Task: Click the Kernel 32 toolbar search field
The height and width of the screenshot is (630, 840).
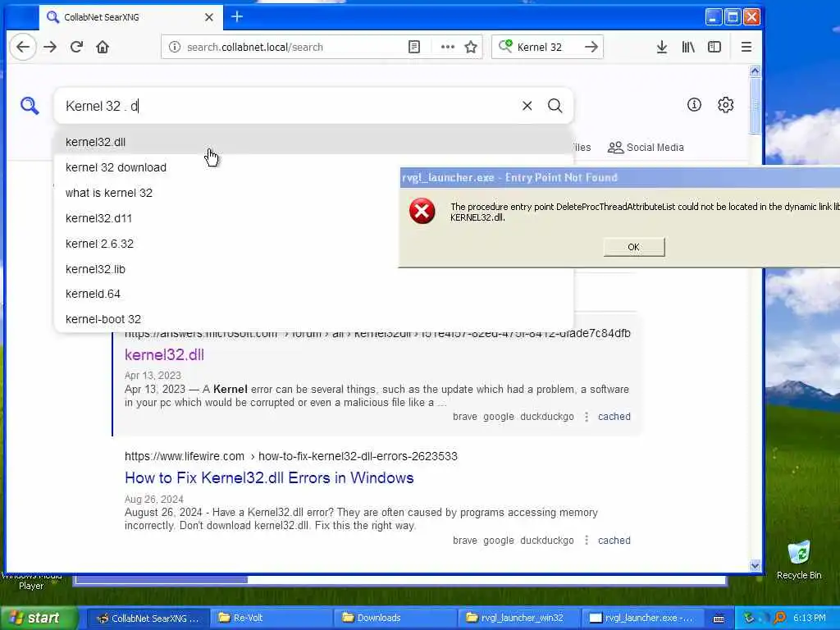Action: click(x=546, y=47)
